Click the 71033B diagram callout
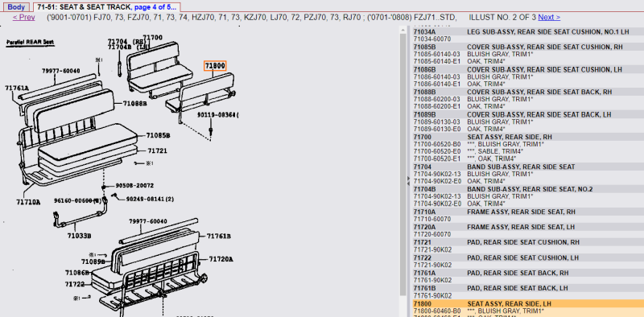Image resolution: width=644 pixels, height=317 pixels. point(79,236)
